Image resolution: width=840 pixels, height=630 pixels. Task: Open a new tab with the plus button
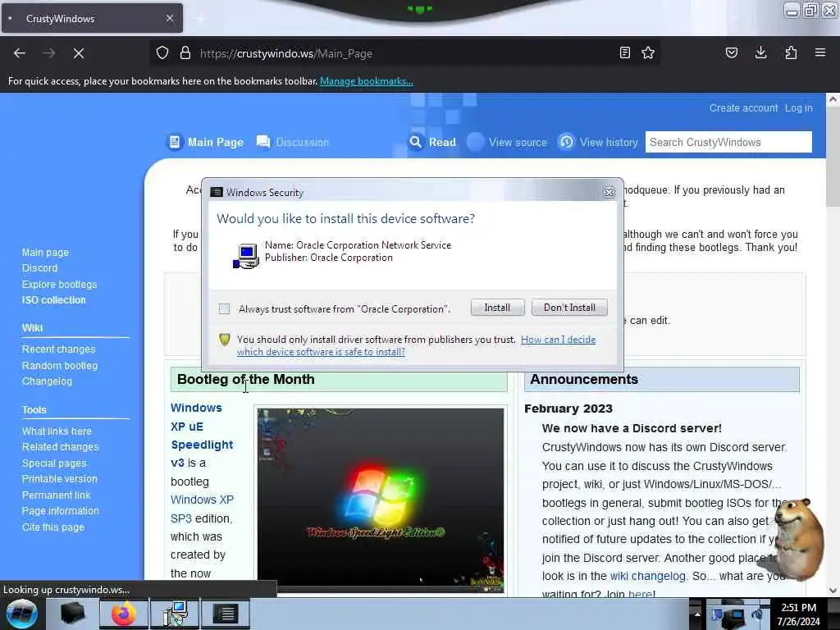click(200, 19)
